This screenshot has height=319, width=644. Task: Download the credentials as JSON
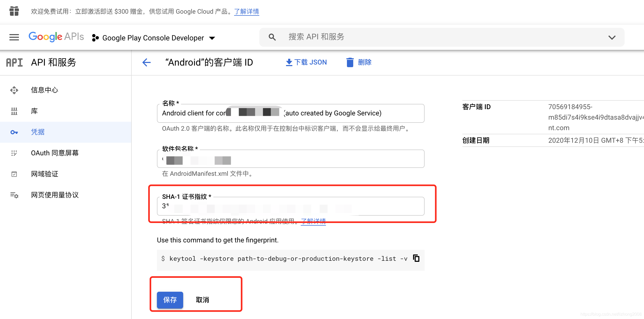click(306, 62)
